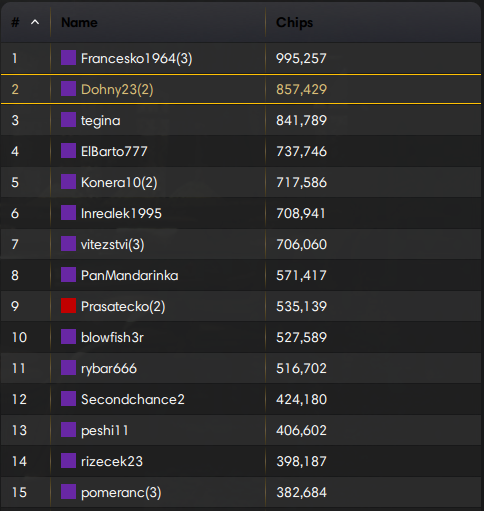Click chip count 995,257 in first row
This screenshot has height=511, width=484.
click(x=301, y=59)
